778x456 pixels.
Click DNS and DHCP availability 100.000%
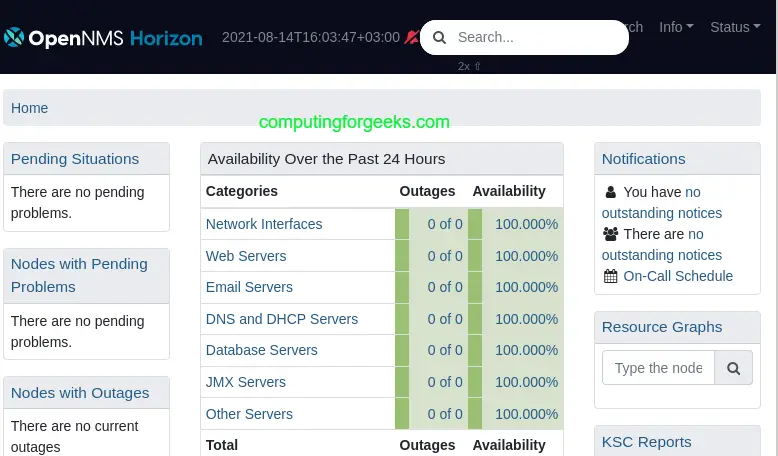pyautogui.click(x=526, y=319)
